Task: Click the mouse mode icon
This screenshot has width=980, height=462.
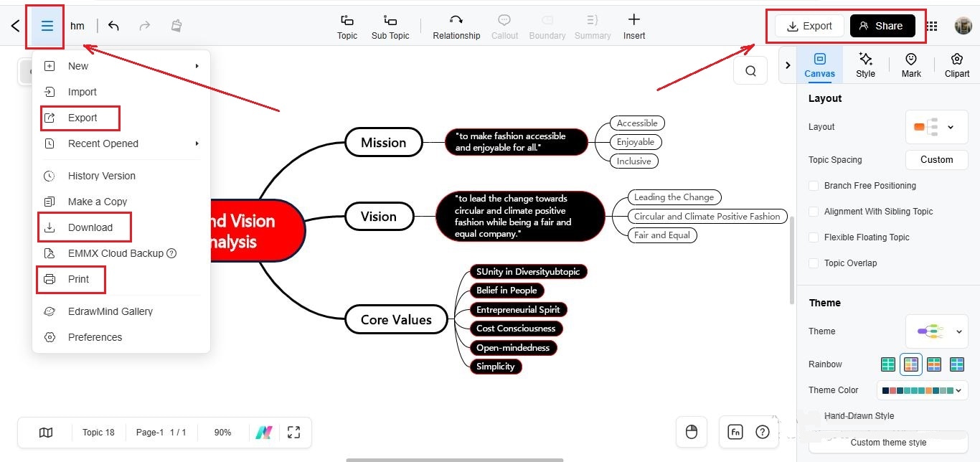Action: click(x=692, y=432)
